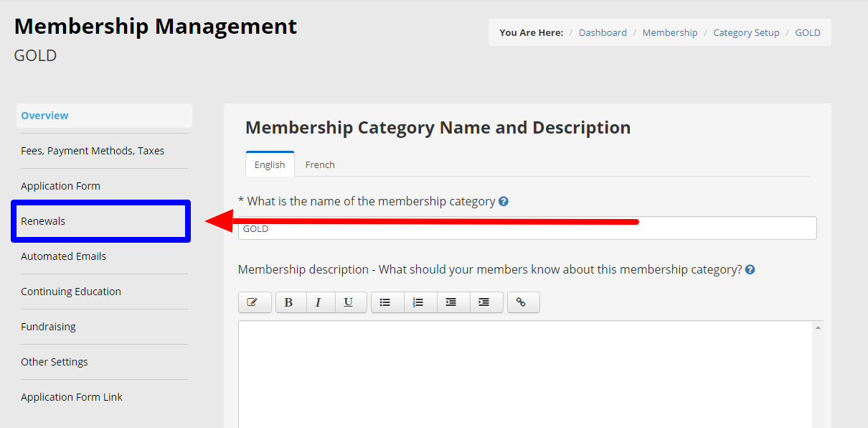Open help icon beside membership category name

click(x=504, y=202)
